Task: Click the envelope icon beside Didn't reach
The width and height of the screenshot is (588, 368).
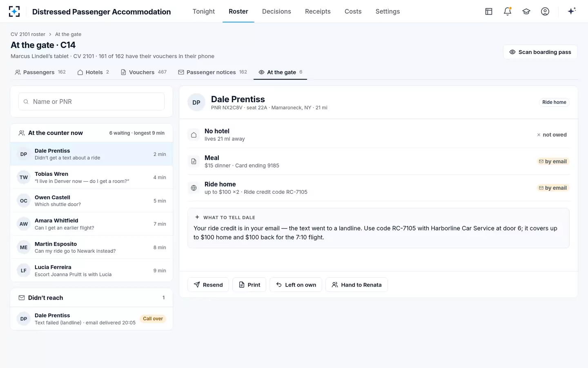Action: (x=22, y=298)
